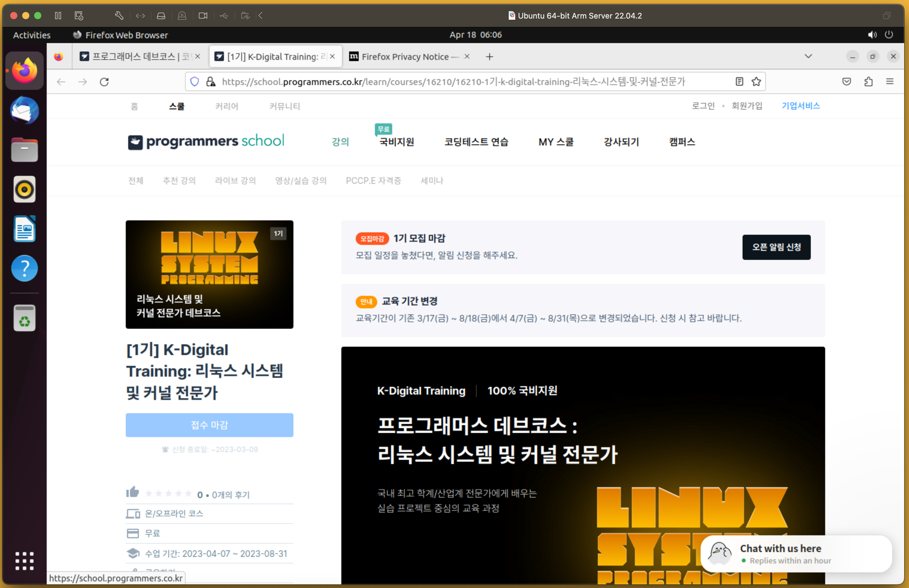Select the 강의 main menu item

point(340,142)
